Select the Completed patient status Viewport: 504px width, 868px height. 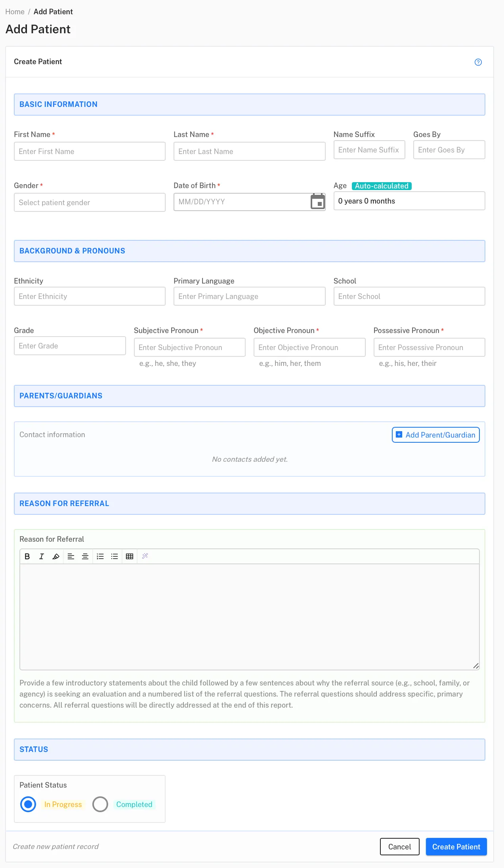click(x=100, y=804)
